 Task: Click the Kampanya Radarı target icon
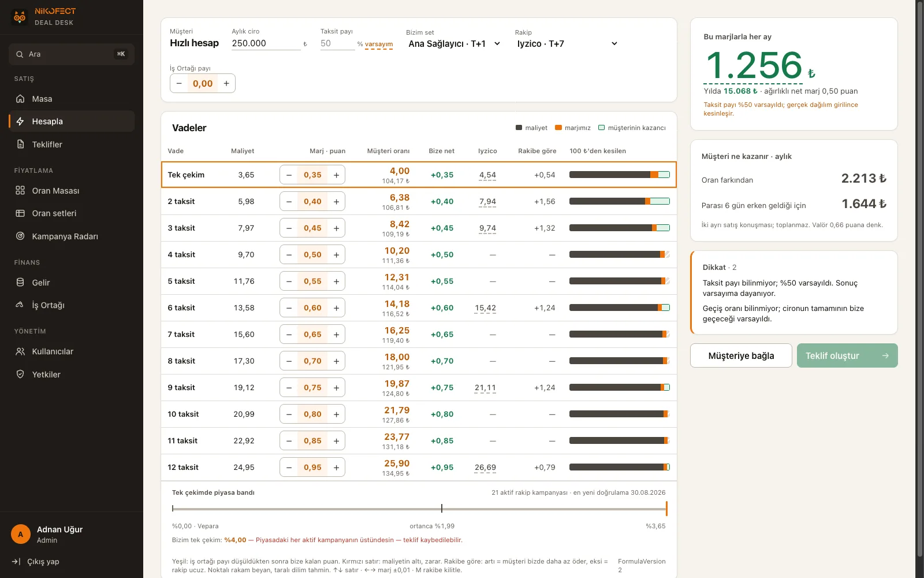click(x=20, y=236)
